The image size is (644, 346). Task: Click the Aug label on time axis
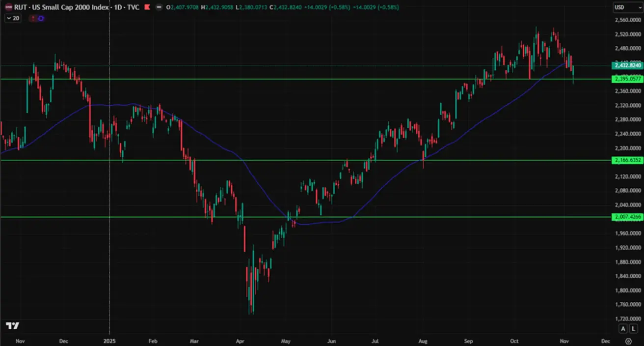(x=423, y=341)
